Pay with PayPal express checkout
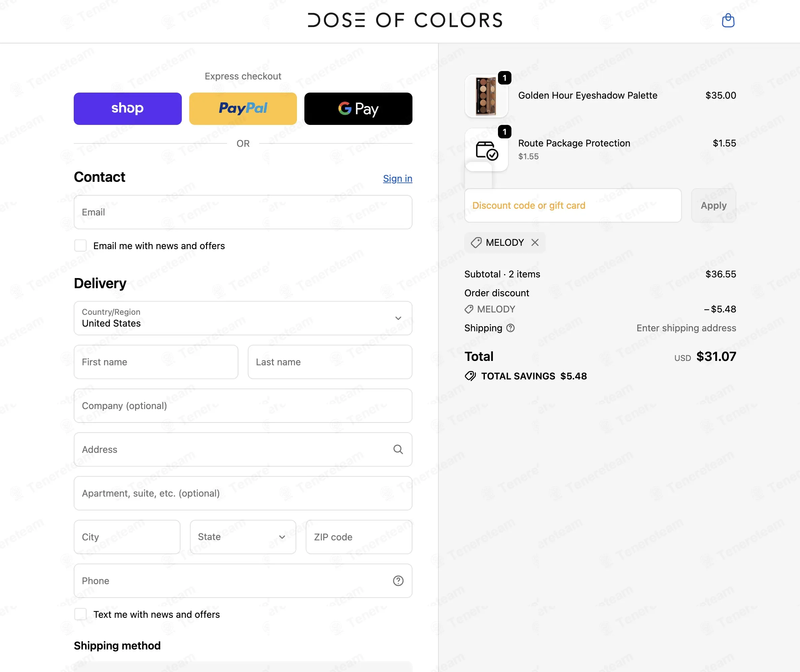Image resolution: width=800 pixels, height=672 pixels. 243,108
